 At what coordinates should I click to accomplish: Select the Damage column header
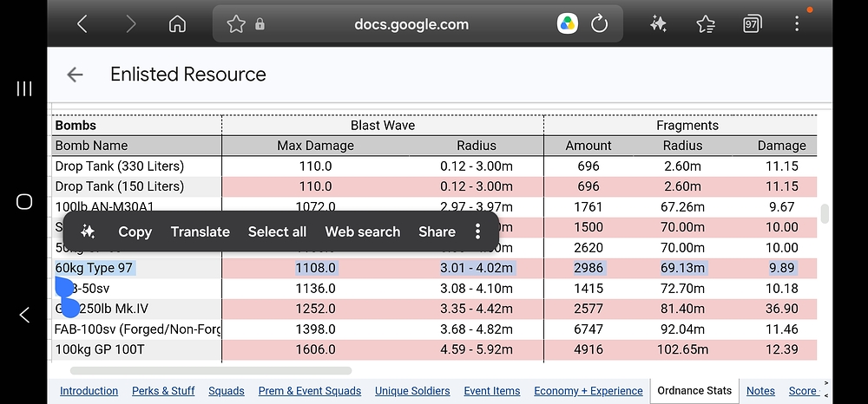tap(782, 146)
